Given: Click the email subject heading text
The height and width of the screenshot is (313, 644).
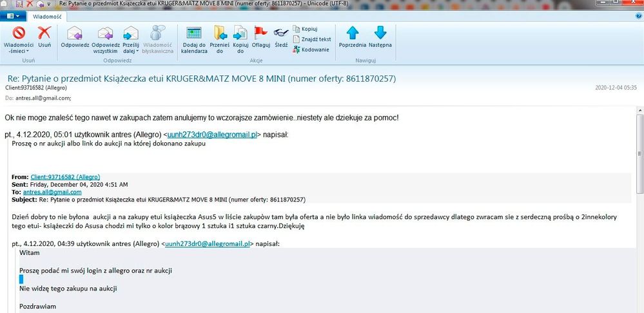Looking at the screenshot, I should pos(202,79).
